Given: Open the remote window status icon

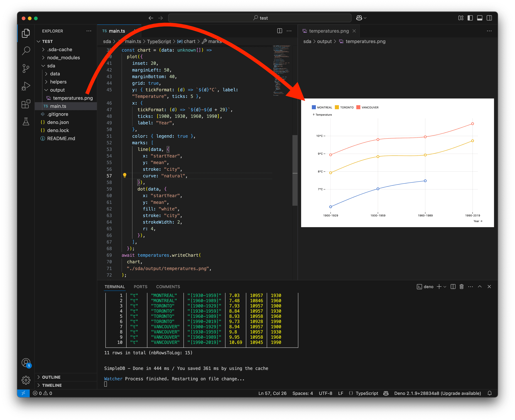Looking at the screenshot, I should pyautogui.click(x=23, y=393).
